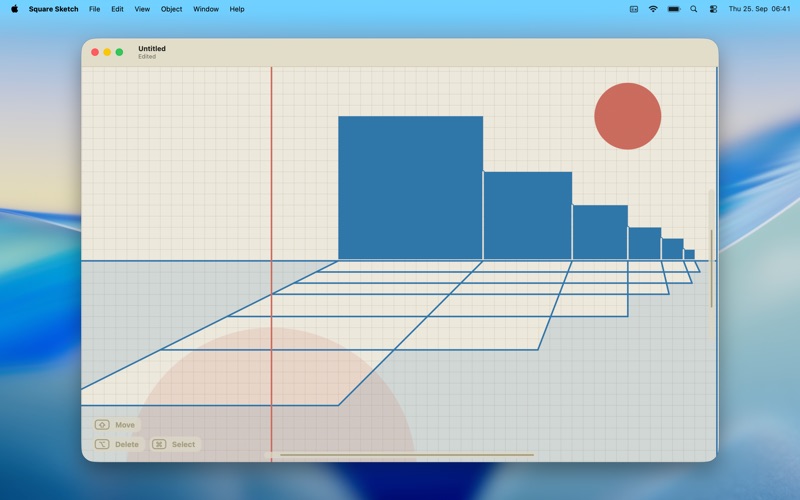The height and width of the screenshot is (500, 800).
Task: Select the second-largest blue square
Action: tap(528, 216)
